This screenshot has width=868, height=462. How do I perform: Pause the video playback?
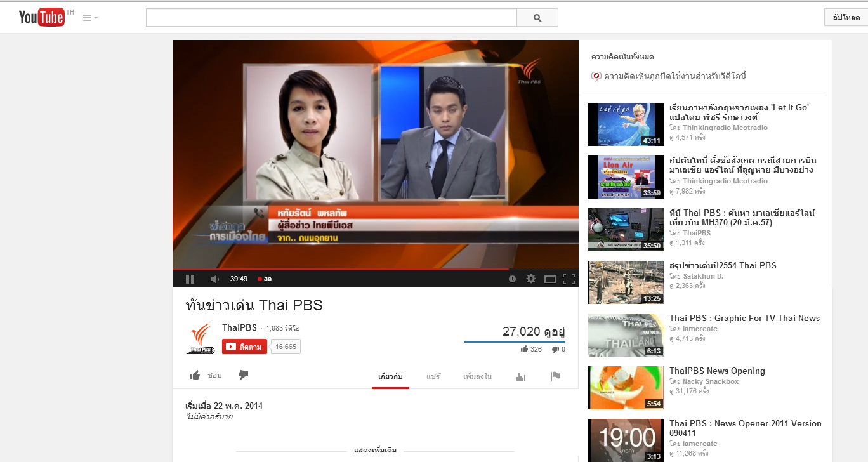190,279
